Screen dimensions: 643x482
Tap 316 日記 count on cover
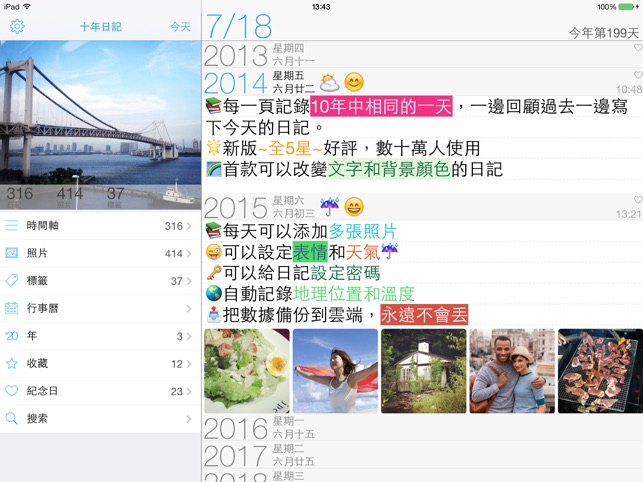click(x=19, y=196)
